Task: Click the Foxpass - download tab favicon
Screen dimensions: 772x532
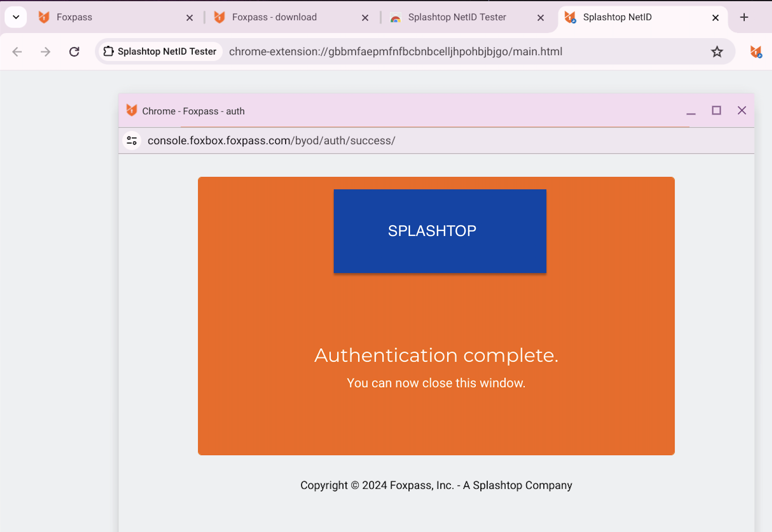Action: [x=219, y=17]
